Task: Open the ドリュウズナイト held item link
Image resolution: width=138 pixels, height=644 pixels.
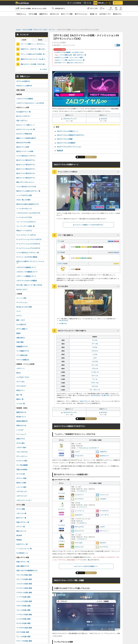Action: point(82,491)
